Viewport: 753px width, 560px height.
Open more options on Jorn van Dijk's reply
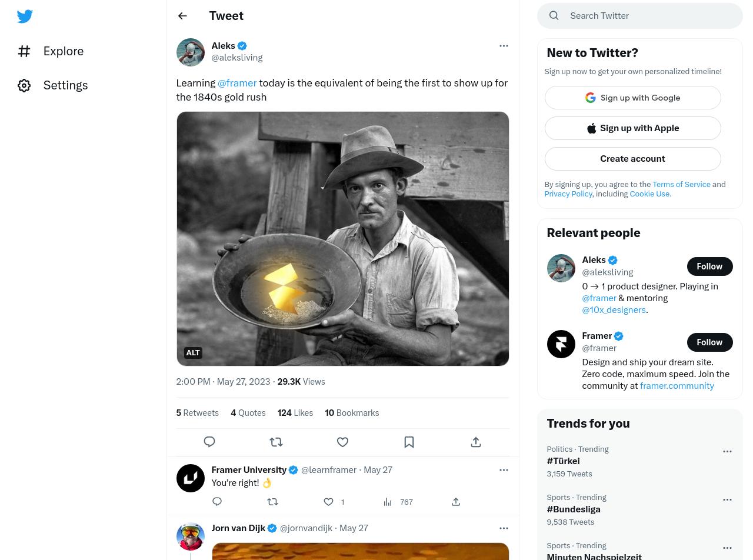tap(504, 528)
